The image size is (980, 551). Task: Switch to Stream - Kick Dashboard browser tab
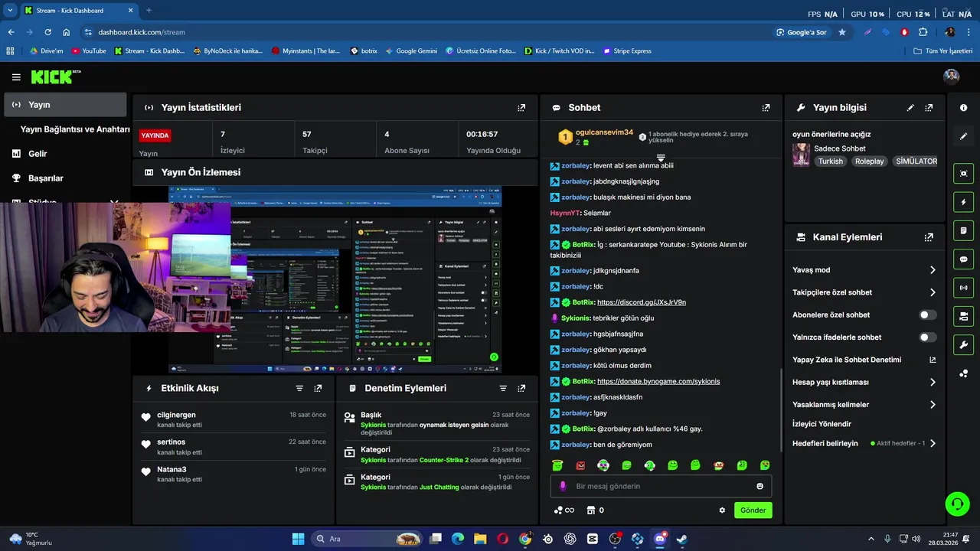coord(78,11)
